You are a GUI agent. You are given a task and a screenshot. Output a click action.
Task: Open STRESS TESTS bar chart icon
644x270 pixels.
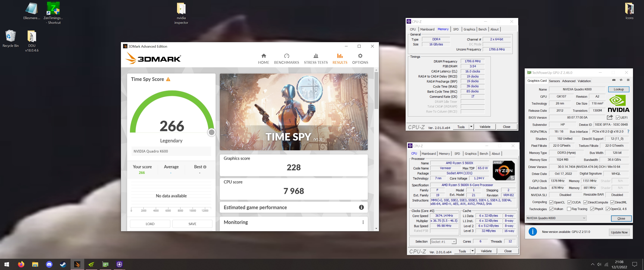click(316, 56)
